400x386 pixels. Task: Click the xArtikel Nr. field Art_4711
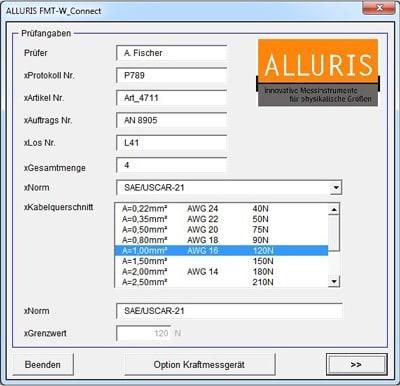pyautogui.click(x=171, y=98)
